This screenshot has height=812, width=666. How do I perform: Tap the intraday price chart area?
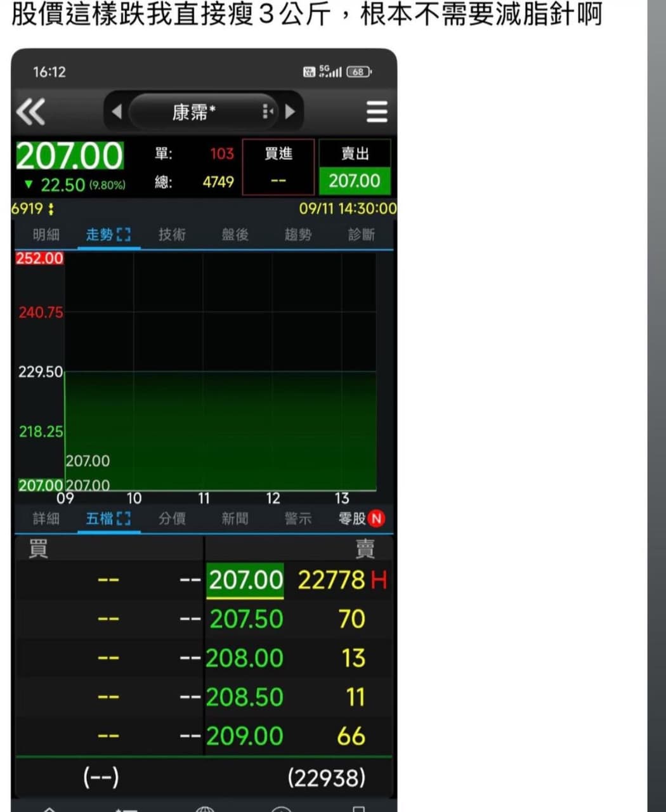(220, 372)
